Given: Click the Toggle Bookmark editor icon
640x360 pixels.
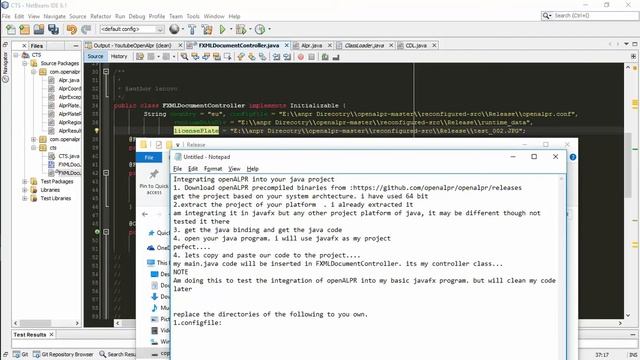Looking at the screenshot, I should tap(262, 57).
